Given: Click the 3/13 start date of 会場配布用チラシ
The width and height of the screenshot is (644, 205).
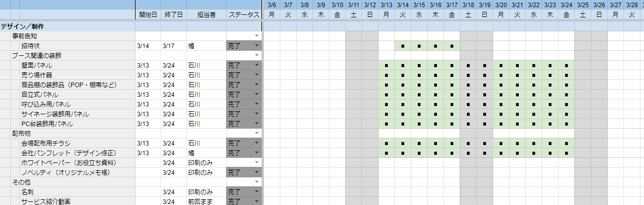Looking at the screenshot, I should 143,143.
